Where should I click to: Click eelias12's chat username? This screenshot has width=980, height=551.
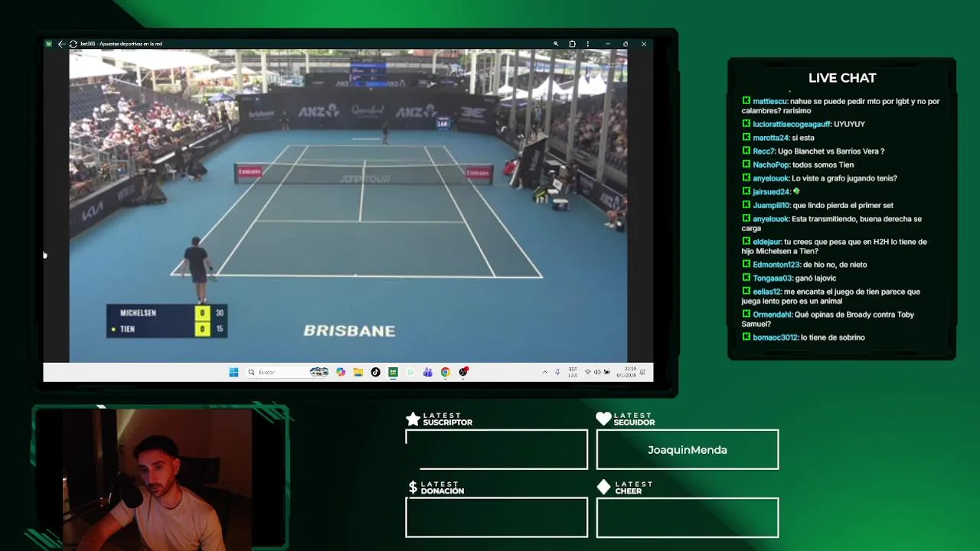coord(766,292)
